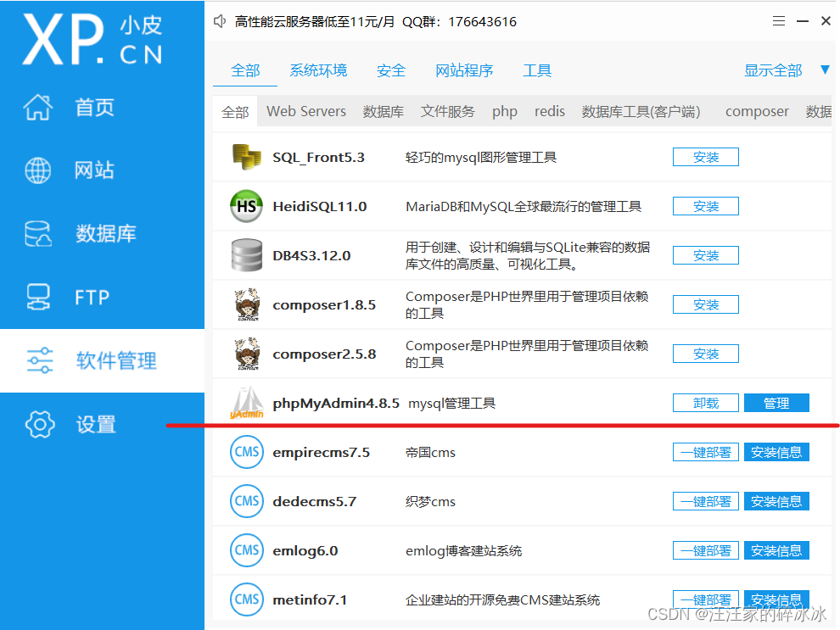Select the 数据库 sub-tab

(383, 111)
